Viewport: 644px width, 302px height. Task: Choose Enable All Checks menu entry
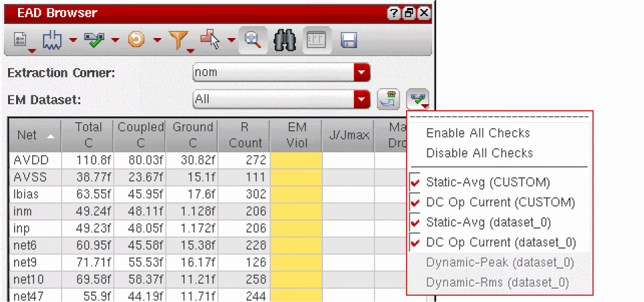pos(478,133)
